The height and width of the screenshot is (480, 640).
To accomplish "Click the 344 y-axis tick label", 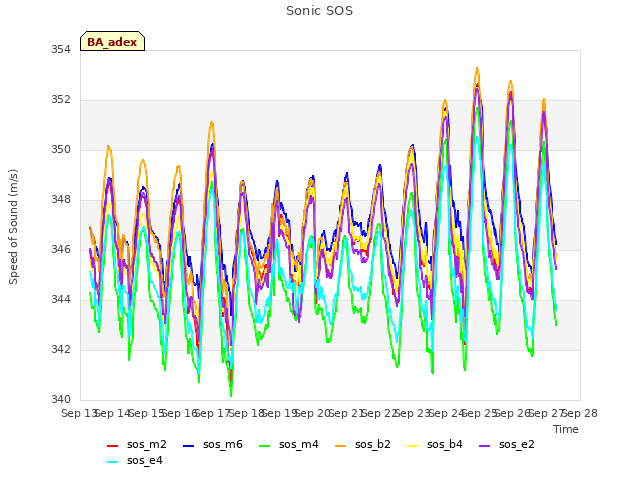I will (61, 300).
